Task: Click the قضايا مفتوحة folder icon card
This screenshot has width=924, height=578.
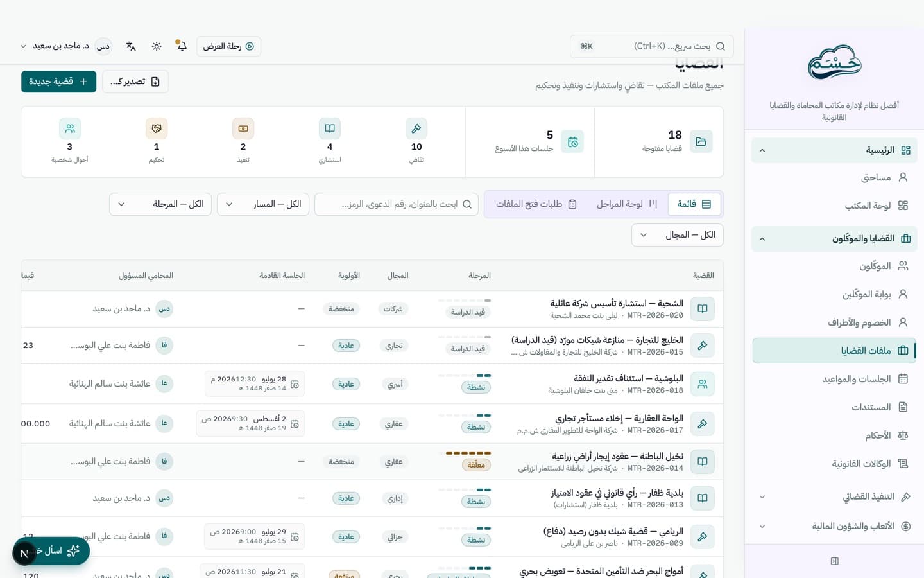Action: point(701,141)
